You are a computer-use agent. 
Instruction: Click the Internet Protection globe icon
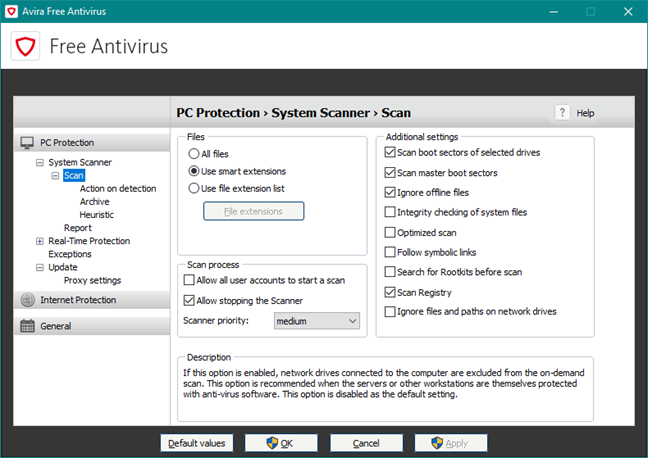[28, 300]
